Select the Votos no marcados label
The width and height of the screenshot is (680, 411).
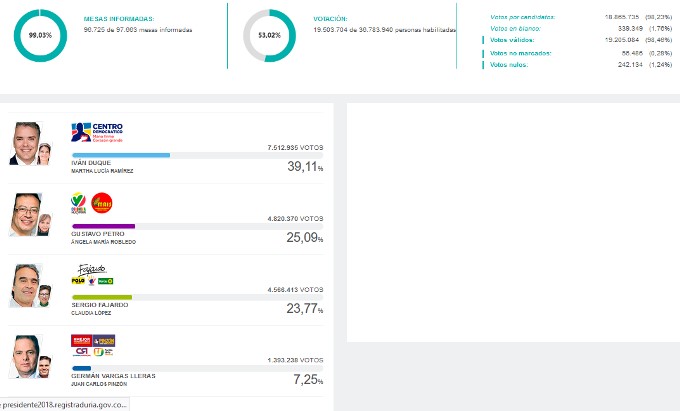(x=520, y=53)
